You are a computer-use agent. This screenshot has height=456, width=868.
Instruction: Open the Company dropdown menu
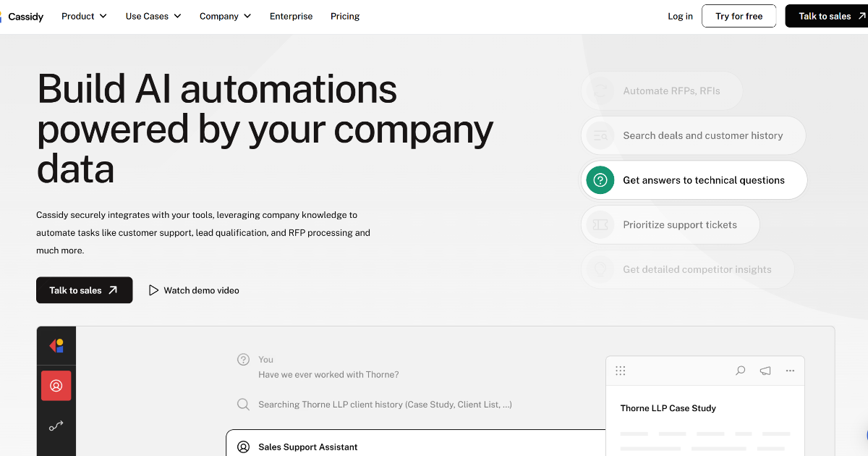(225, 16)
